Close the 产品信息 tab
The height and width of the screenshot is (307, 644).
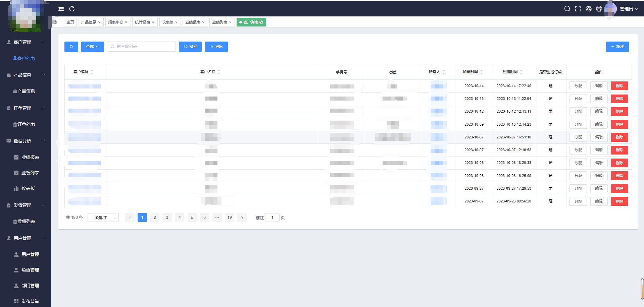[x=99, y=22]
